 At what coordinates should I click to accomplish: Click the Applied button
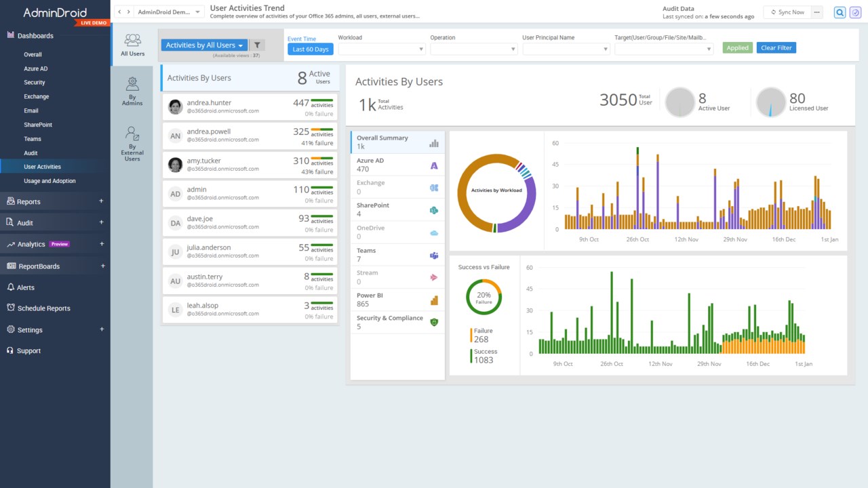(x=738, y=48)
